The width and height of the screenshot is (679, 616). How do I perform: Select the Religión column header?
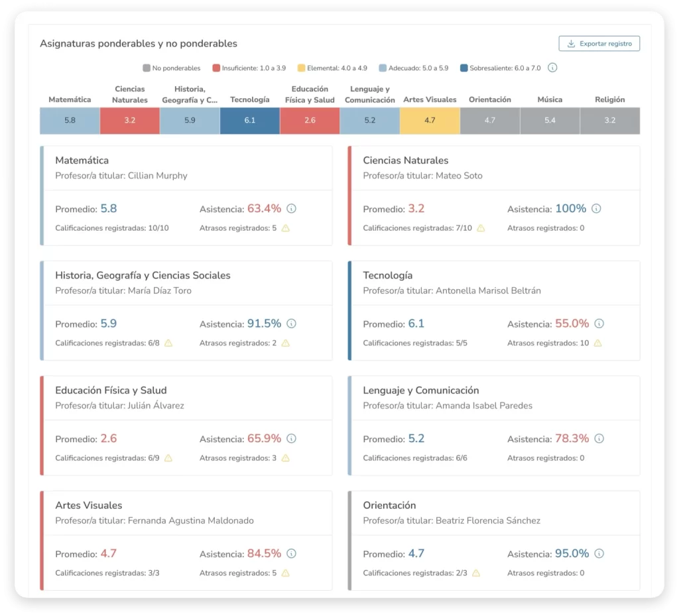point(609,99)
